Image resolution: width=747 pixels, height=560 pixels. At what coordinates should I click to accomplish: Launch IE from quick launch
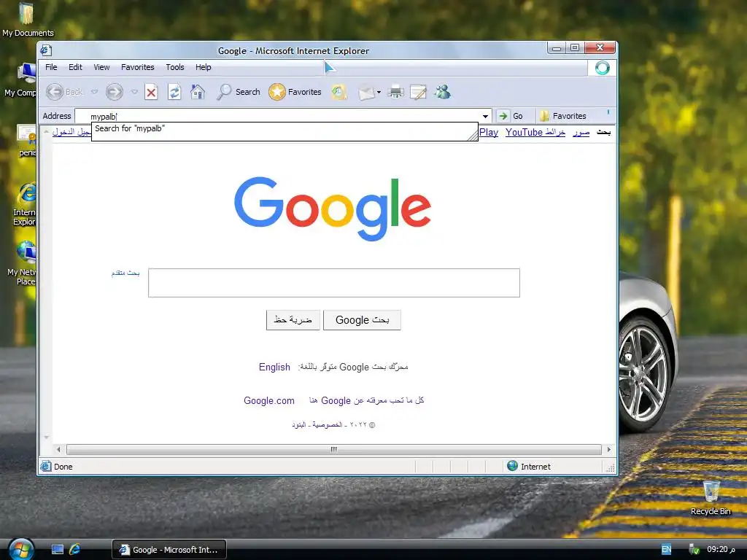coord(75,550)
